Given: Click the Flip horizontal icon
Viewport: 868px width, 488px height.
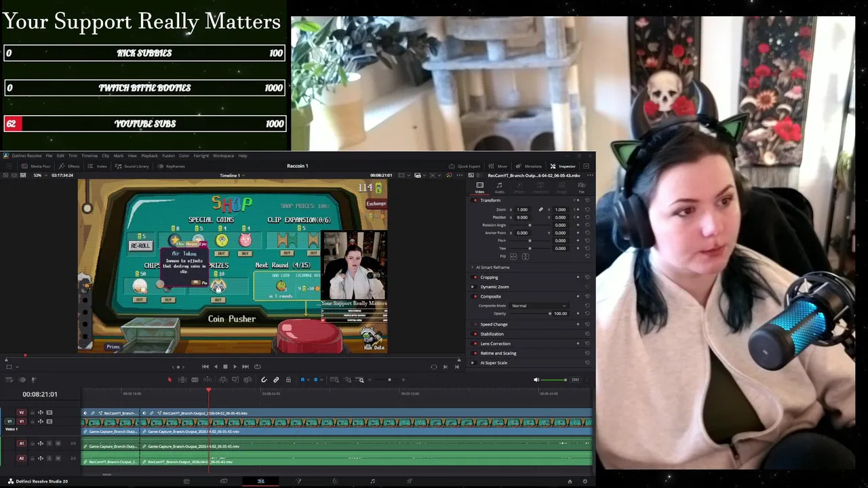Looking at the screenshot, I should (x=513, y=256).
